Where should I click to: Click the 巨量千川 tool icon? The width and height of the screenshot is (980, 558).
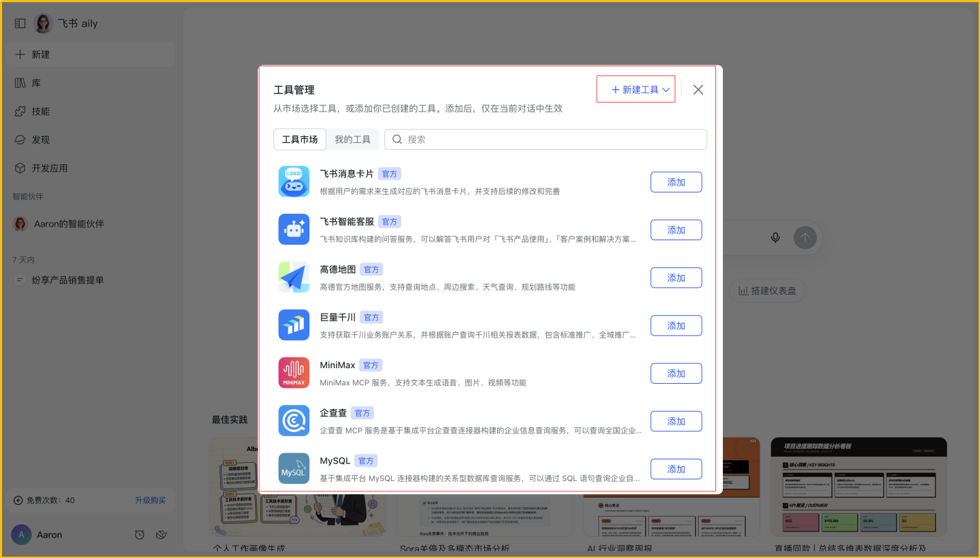(x=294, y=325)
